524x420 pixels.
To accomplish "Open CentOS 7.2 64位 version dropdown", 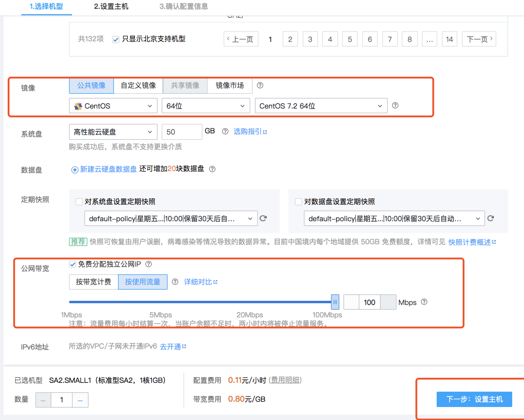I will 321,106.
